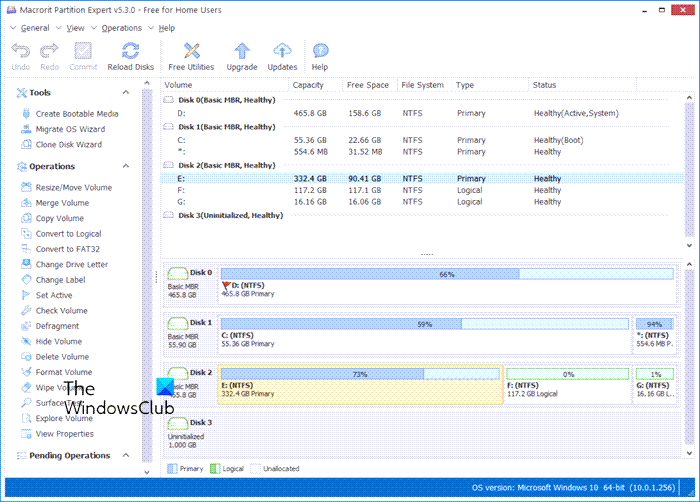The width and height of the screenshot is (700, 502).
Task: Click the Reload Disks toolbar icon
Action: 130,51
